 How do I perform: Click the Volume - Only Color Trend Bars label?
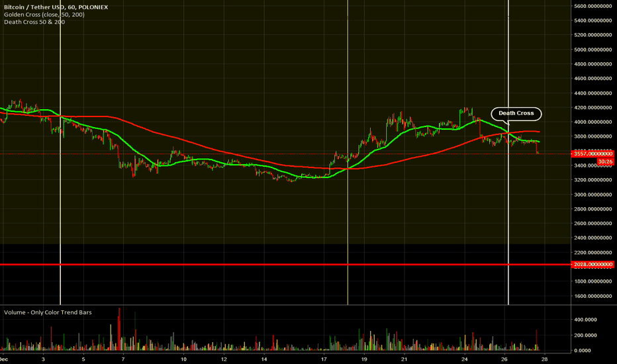point(48,312)
